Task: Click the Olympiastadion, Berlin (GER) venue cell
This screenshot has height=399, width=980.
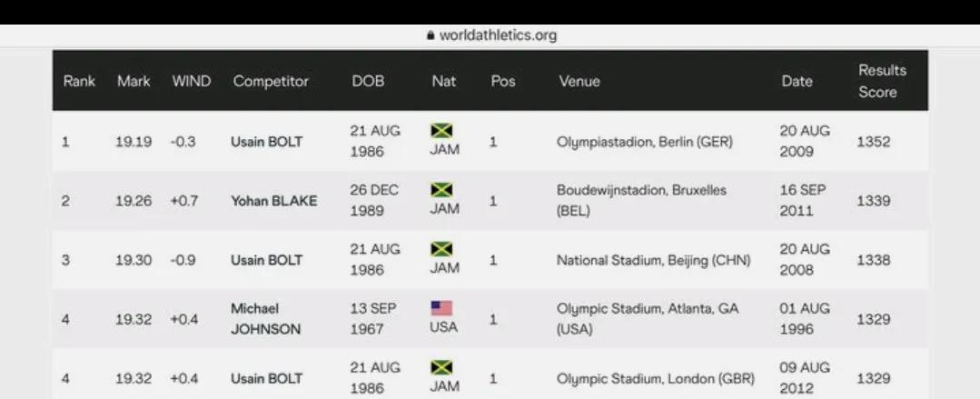Action: point(645,142)
